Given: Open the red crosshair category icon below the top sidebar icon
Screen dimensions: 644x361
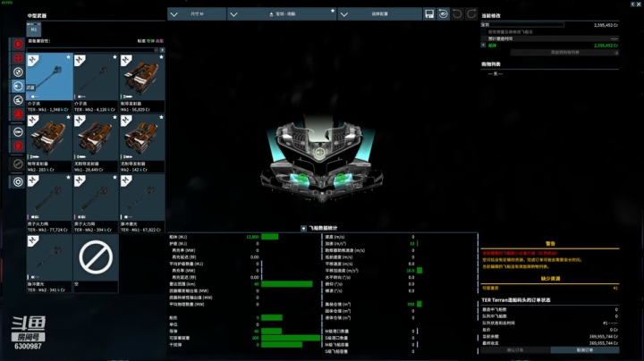Looking at the screenshot, I should click(x=18, y=58).
